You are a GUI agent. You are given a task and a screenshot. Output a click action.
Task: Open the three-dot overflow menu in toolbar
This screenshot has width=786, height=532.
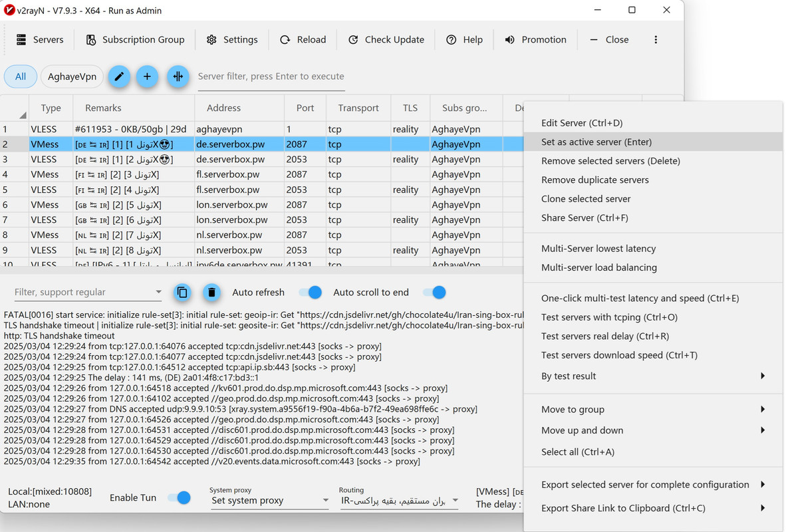click(x=656, y=40)
